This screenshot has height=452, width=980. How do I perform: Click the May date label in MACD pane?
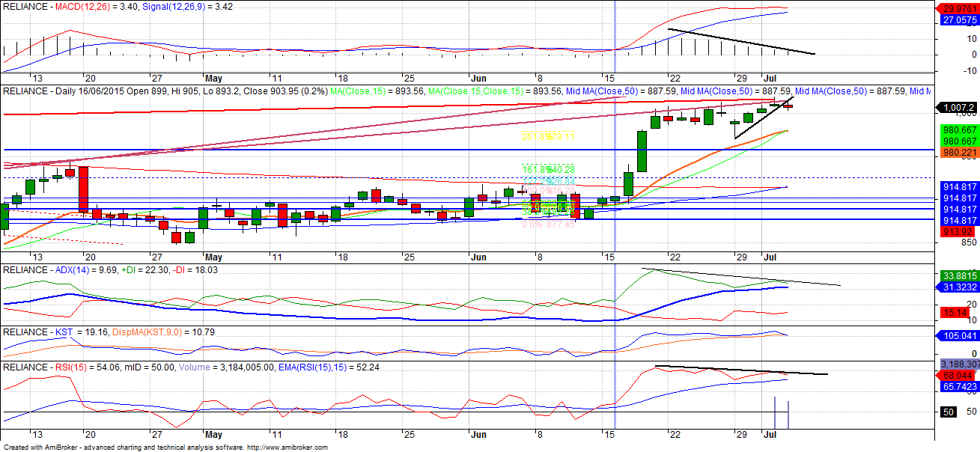(x=213, y=78)
